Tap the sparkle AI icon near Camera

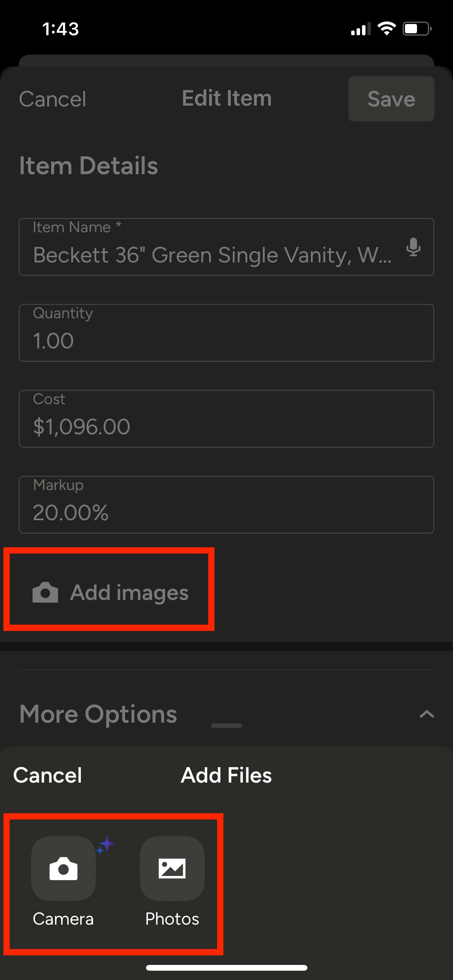[x=106, y=845]
